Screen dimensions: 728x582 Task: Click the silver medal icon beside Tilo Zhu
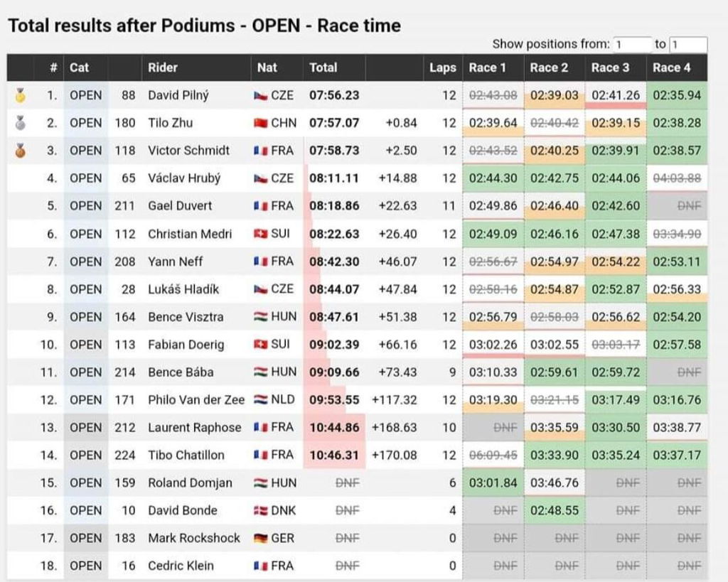click(20, 123)
